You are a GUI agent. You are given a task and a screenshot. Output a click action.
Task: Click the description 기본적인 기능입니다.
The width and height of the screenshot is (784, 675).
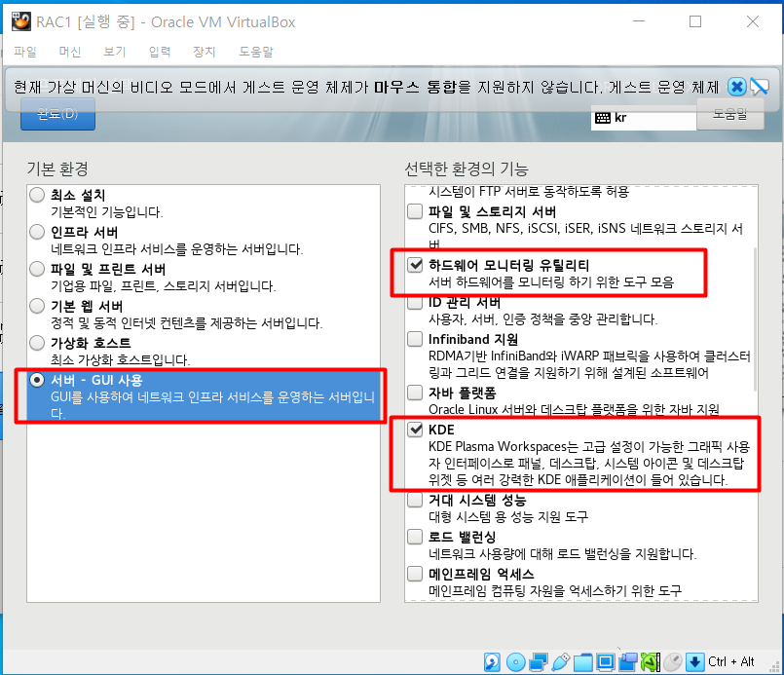pyautogui.click(x=107, y=212)
